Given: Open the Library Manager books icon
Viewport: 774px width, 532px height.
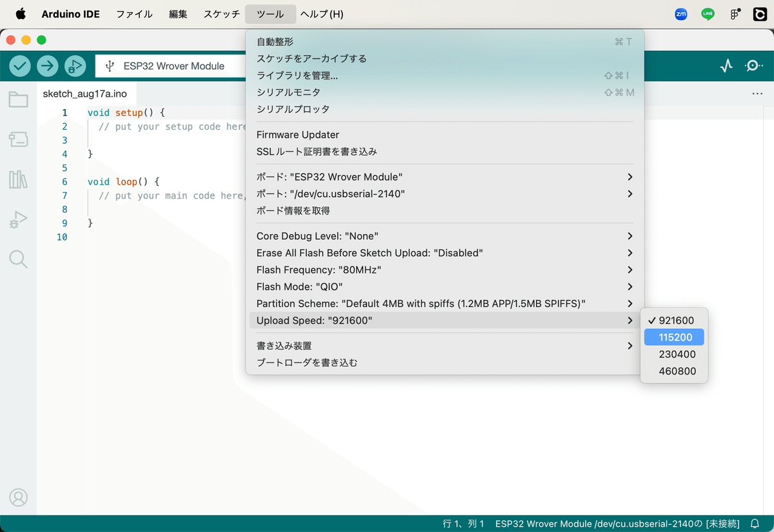Looking at the screenshot, I should pyautogui.click(x=18, y=179).
